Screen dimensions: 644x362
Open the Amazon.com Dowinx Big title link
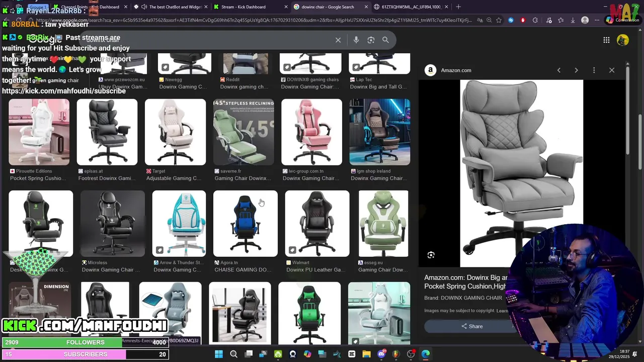click(465, 282)
